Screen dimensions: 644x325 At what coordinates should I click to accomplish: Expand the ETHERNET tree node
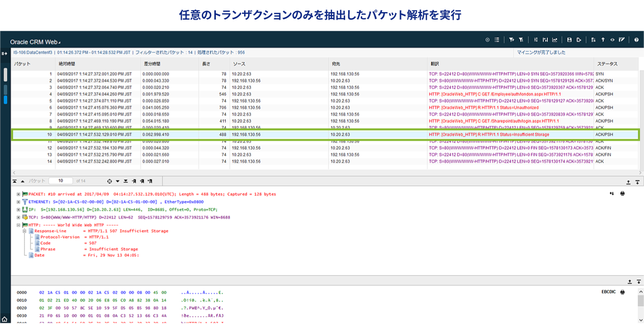click(19, 202)
